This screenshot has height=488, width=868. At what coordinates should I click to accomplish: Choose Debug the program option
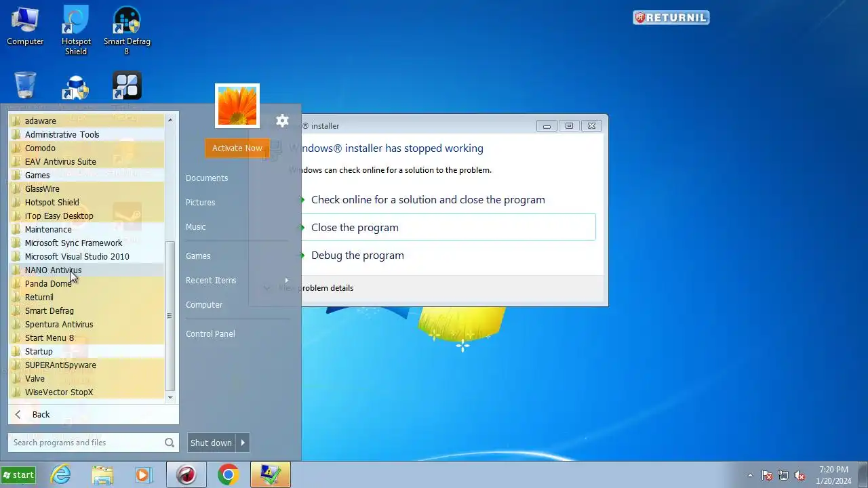click(x=357, y=256)
